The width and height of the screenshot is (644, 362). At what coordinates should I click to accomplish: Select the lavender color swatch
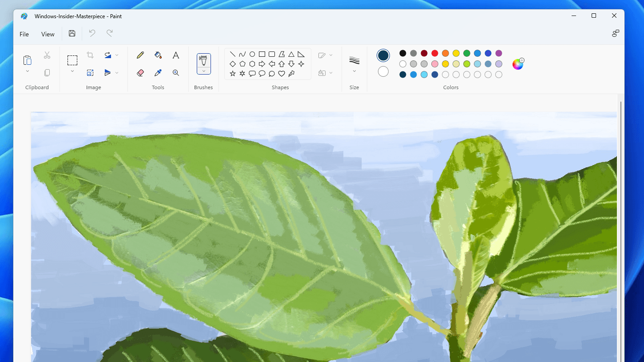(499, 64)
